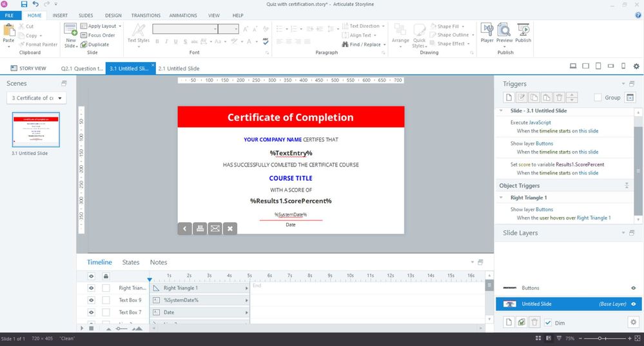Click the JavaScript link in triggers
644x346 pixels.
540,122
